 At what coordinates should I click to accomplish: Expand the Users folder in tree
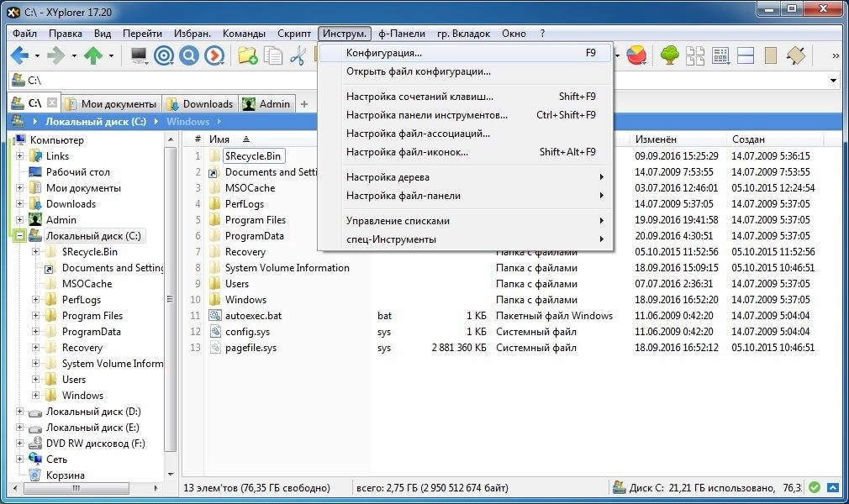point(36,380)
